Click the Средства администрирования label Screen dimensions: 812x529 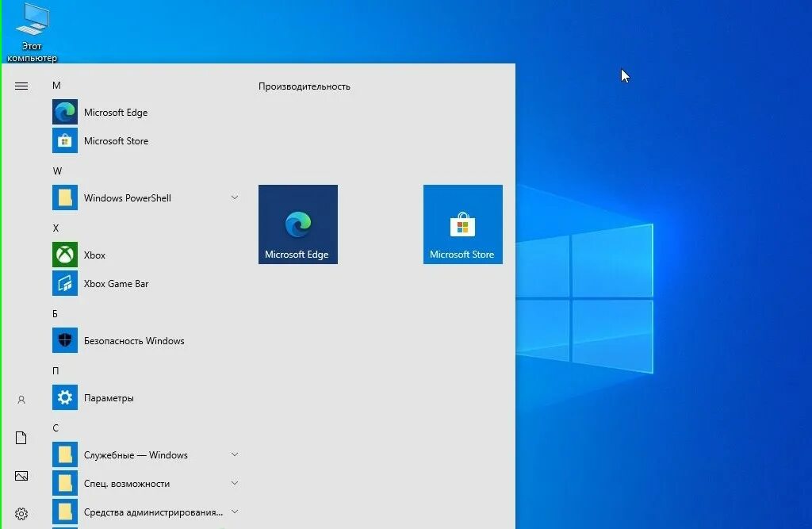(x=153, y=512)
